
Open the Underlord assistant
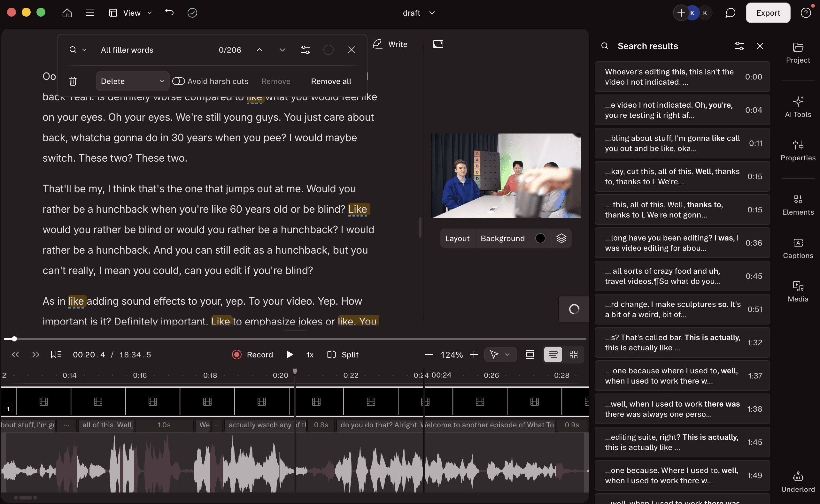click(x=798, y=481)
